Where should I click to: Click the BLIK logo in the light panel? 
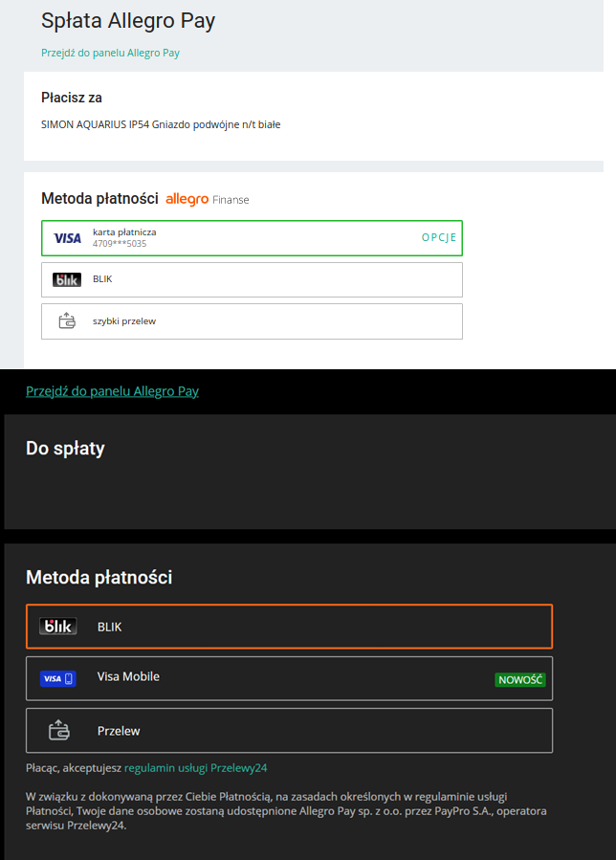point(67,279)
